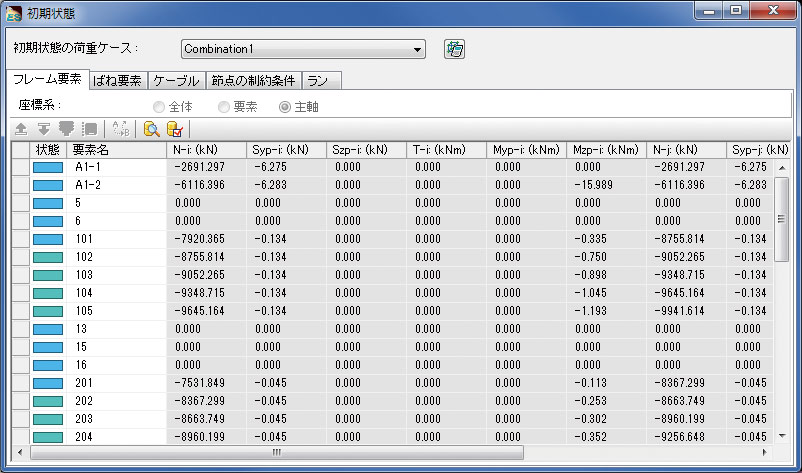Image resolution: width=802 pixels, height=473 pixels.
Task: Switch to the ラン tab
Action: (x=321, y=81)
